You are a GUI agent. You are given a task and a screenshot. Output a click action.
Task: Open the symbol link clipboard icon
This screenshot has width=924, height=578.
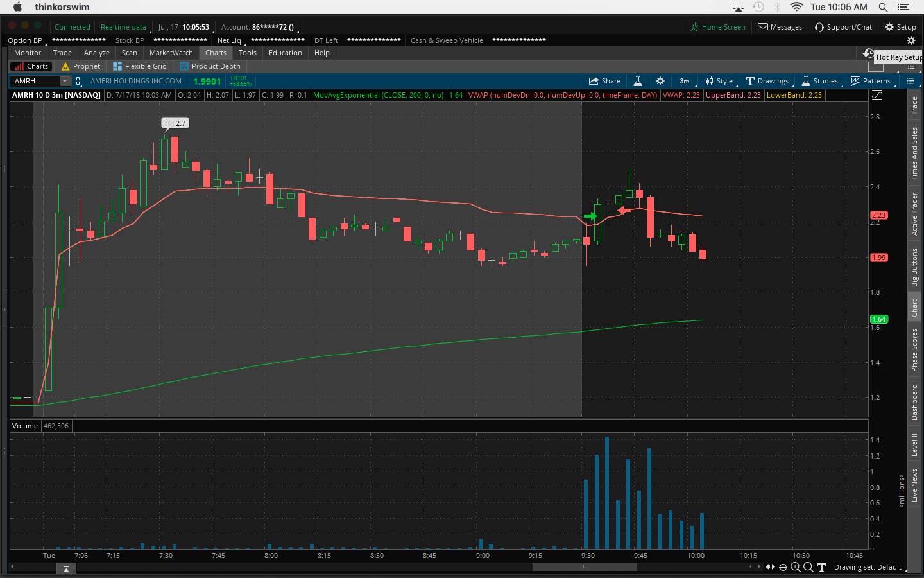78,81
